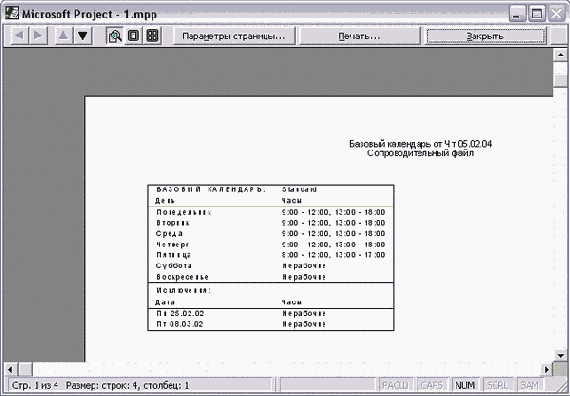Maximize the Microsoft Project window
The width and height of the screenshot is (570, 396).
pos(537,14)
